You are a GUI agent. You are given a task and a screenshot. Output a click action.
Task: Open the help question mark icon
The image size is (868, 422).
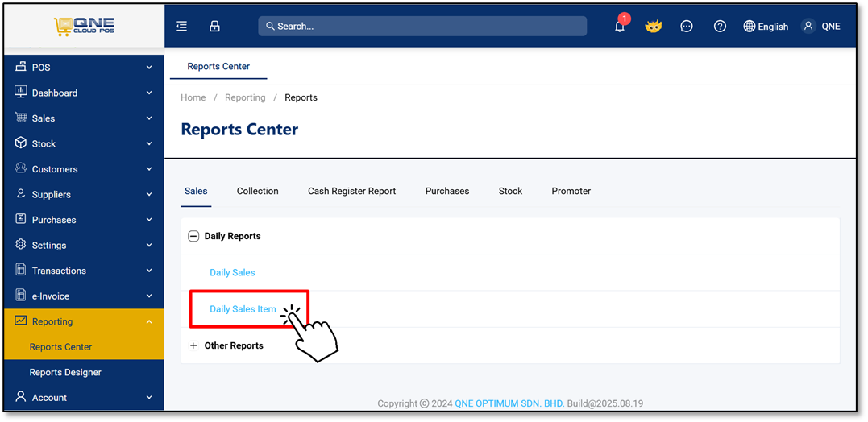(x=720, y=26)
